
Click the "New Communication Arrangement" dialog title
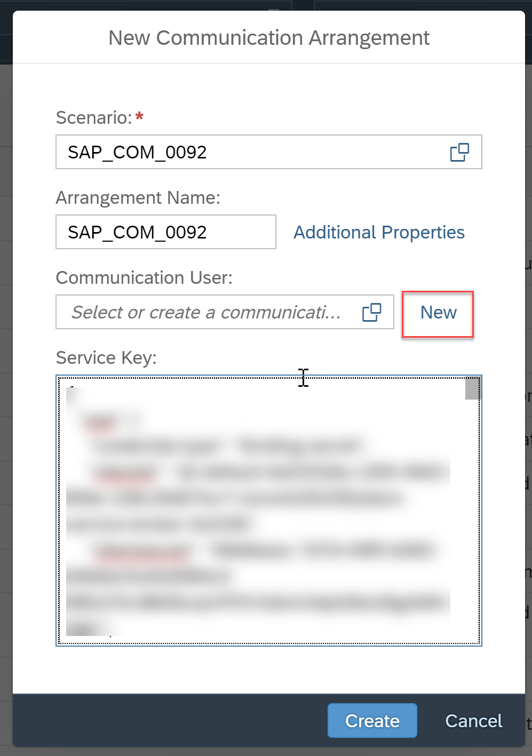tap(269, 38)
